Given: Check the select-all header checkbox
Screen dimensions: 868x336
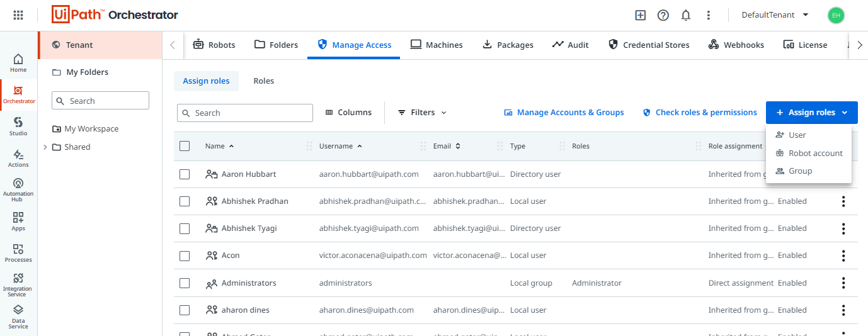Looking at the screenshot, I should click(x=185, y=146).
